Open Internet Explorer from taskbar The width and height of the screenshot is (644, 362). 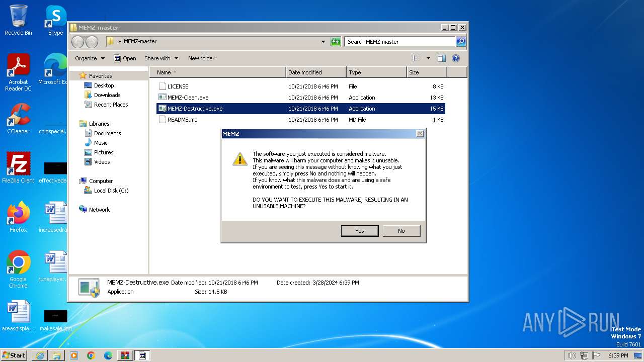(40, 355)
